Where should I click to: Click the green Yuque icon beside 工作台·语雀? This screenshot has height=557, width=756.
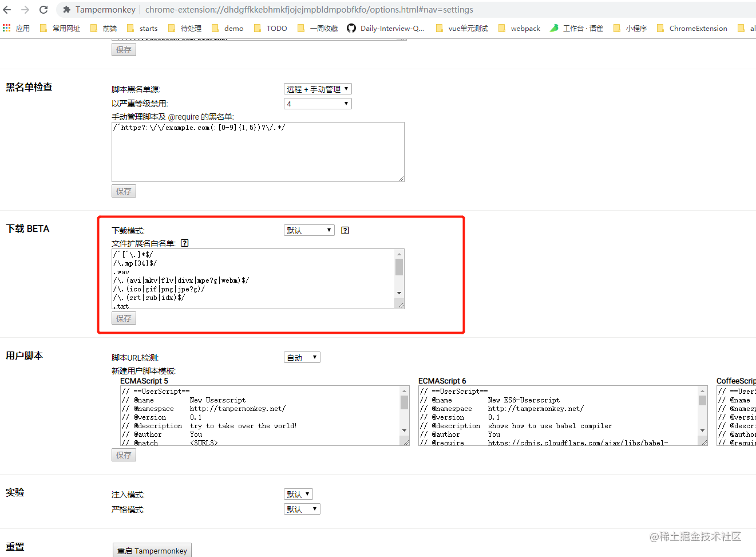tap(553, 27)
